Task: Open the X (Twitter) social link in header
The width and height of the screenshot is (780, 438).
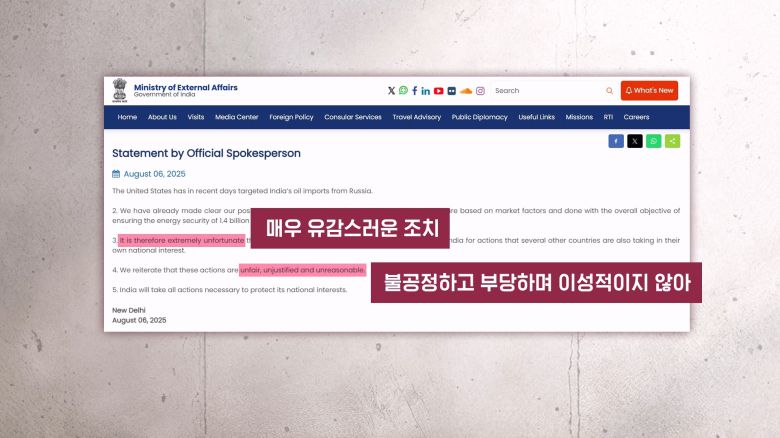Action: [392, 91]
